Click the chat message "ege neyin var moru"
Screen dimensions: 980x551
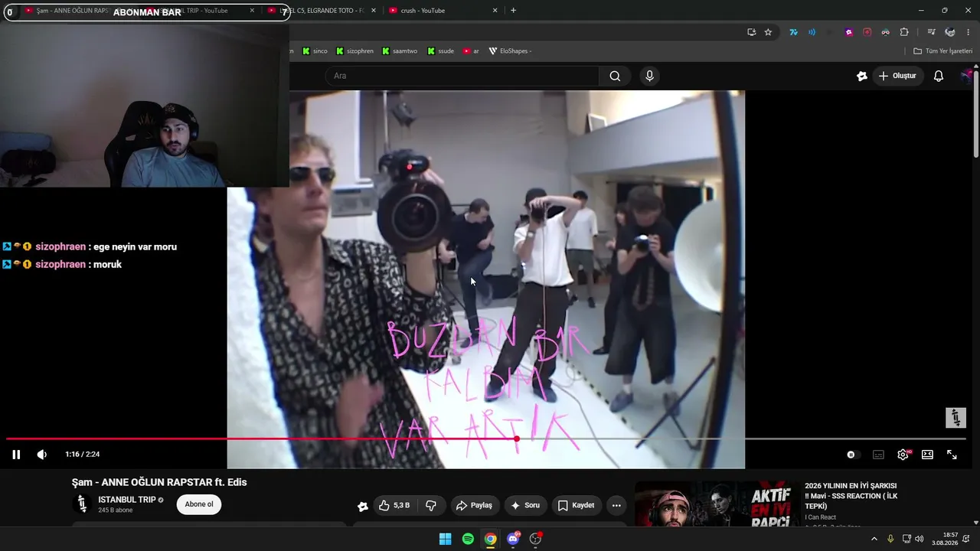tap(135, 246)
